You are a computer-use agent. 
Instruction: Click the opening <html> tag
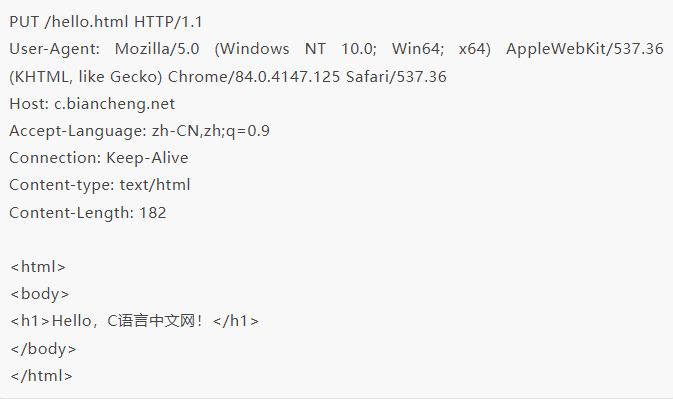[x=38, y=267]
